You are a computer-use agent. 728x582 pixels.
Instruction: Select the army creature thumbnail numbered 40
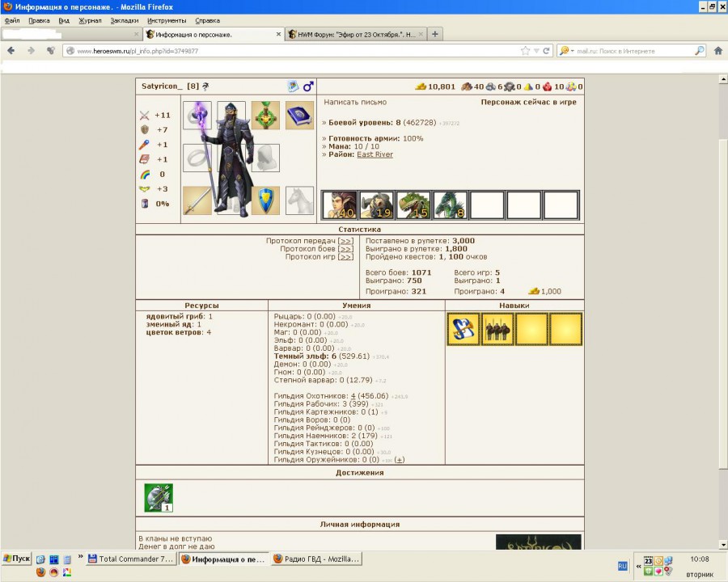(340, 205)
